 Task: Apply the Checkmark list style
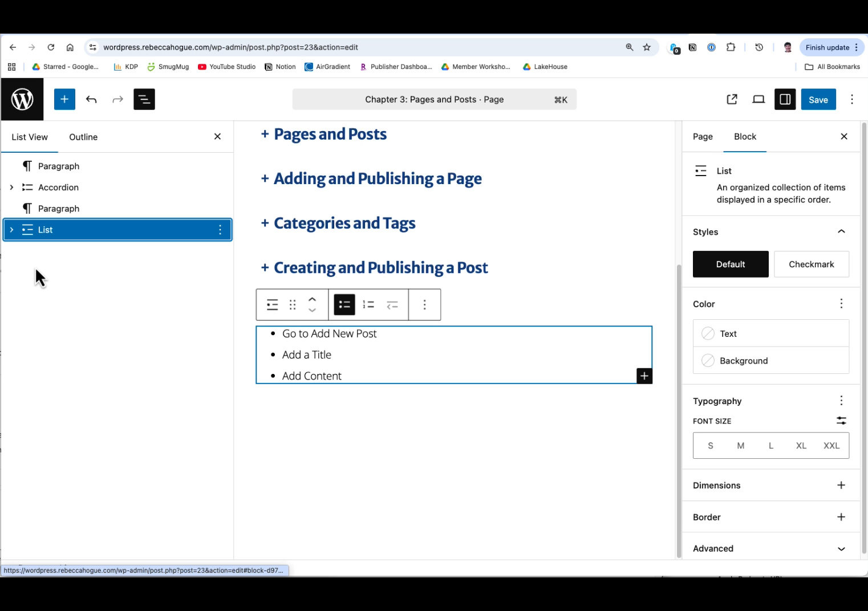coord(812,264)
